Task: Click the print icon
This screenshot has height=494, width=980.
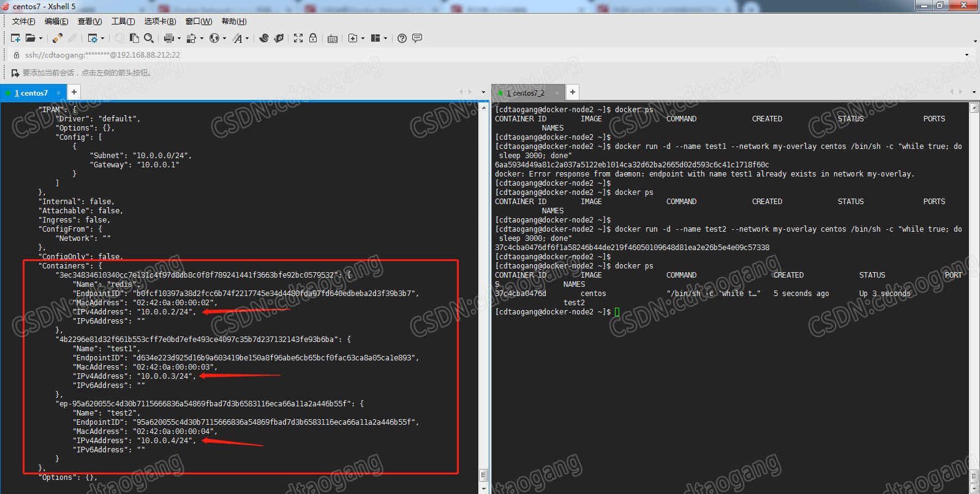Action: 169,38
